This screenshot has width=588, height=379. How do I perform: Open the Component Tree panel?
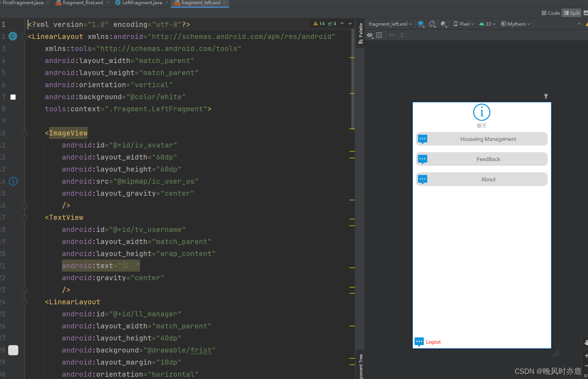point(360,366)
